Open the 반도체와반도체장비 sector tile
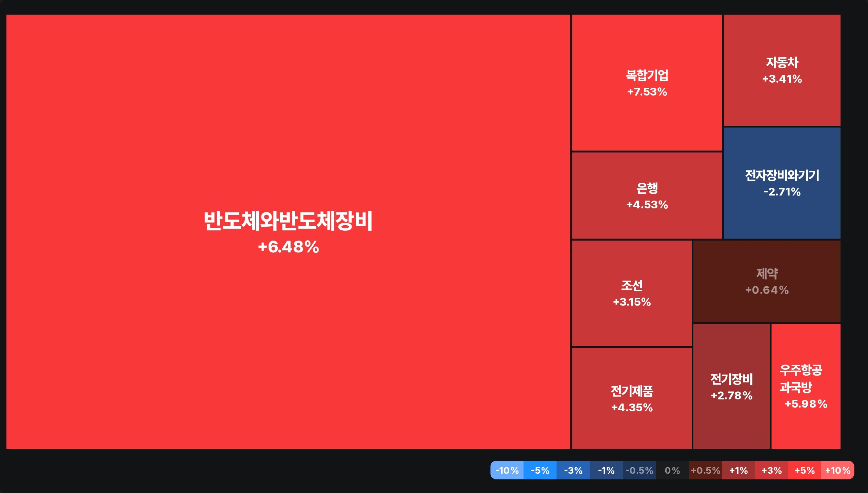 point(288,232)
